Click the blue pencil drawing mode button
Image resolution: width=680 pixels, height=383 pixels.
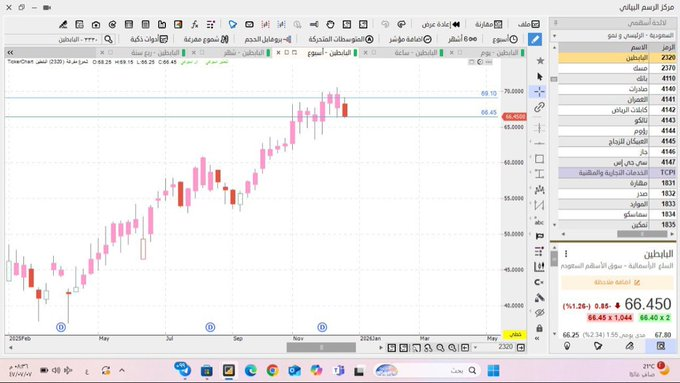[535, 39]
